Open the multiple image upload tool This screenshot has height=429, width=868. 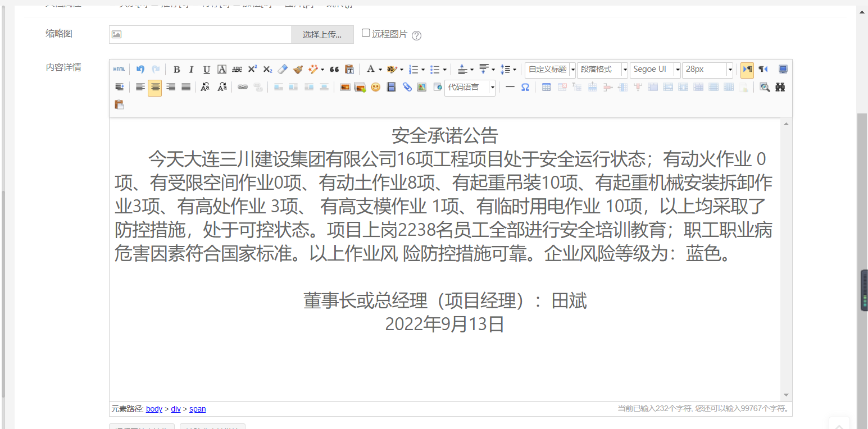point(360,87)
